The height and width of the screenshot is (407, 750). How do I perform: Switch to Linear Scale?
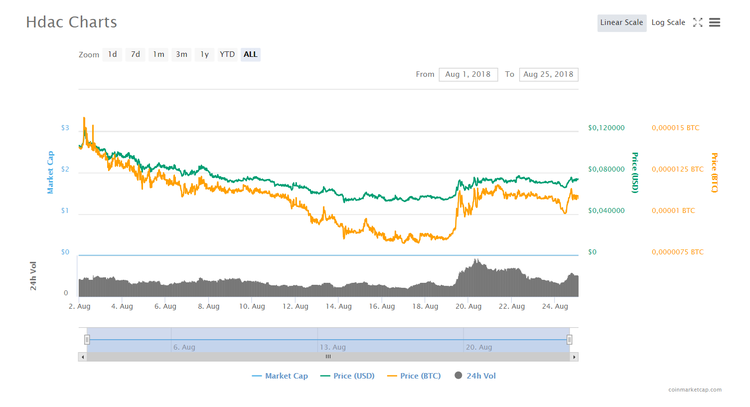pos(621,22)
